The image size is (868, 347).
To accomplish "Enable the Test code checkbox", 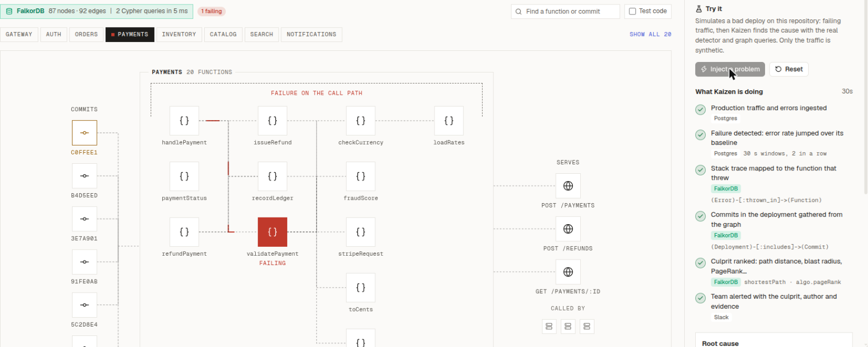I will pos(633,11).
